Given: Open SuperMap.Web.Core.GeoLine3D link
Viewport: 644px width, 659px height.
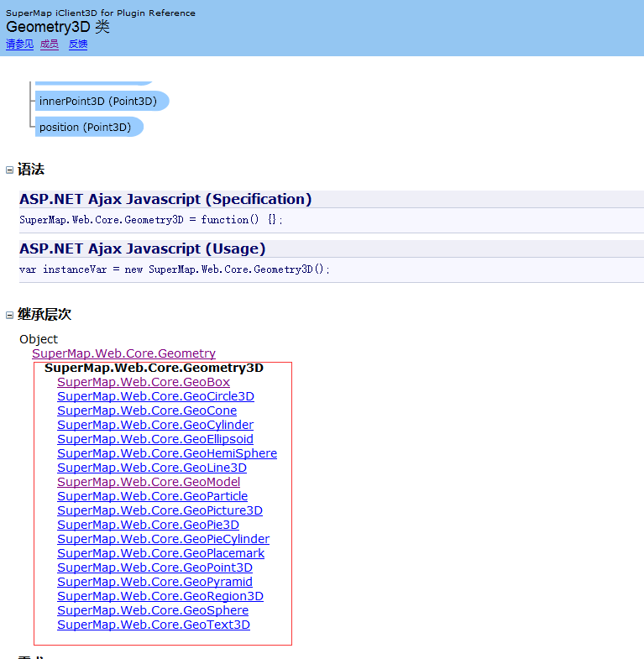Looking at the screenshot, I should click(152, 468).
